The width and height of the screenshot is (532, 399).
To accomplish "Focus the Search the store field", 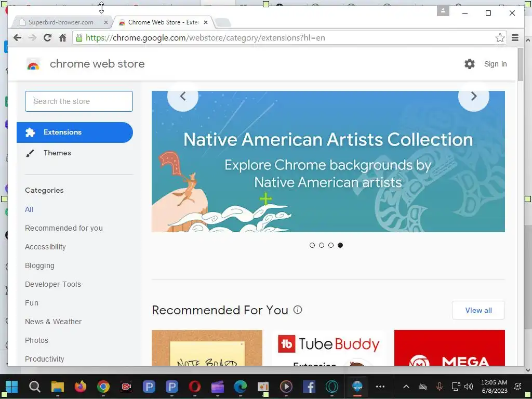I will pyautogui.click(x=79, y=101).
